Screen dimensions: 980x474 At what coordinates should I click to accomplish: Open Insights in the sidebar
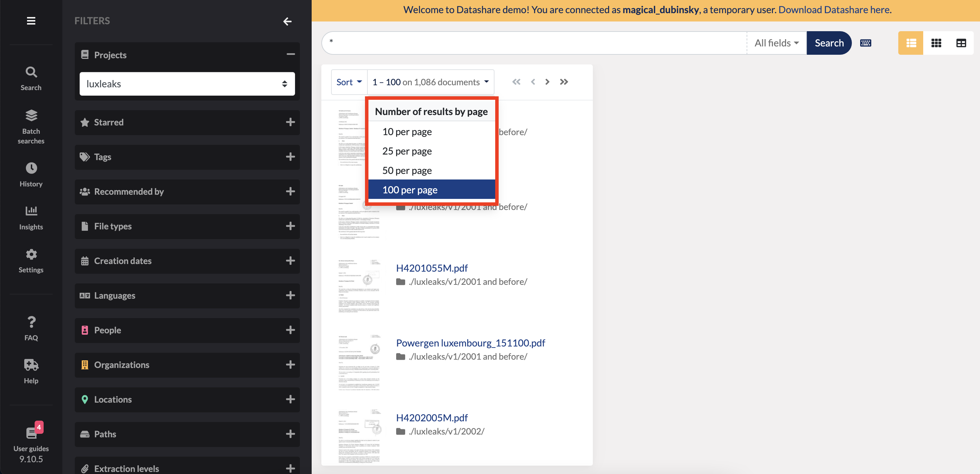click(31, 218)
